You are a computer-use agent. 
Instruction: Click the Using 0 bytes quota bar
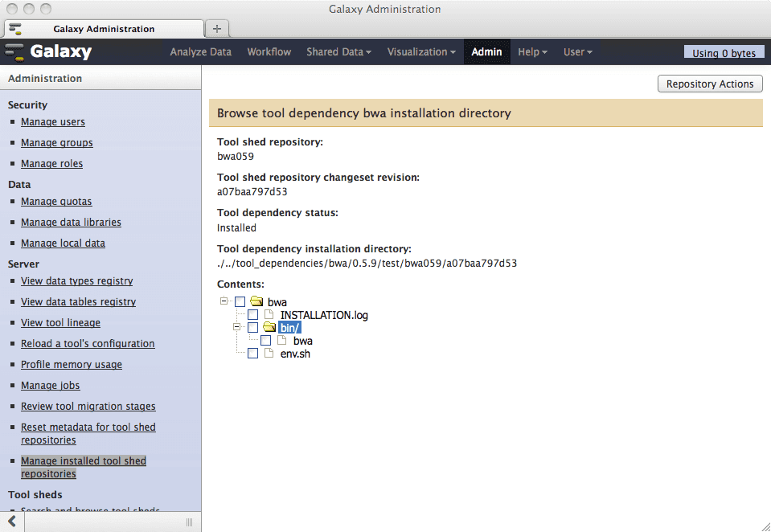point(724,53)
